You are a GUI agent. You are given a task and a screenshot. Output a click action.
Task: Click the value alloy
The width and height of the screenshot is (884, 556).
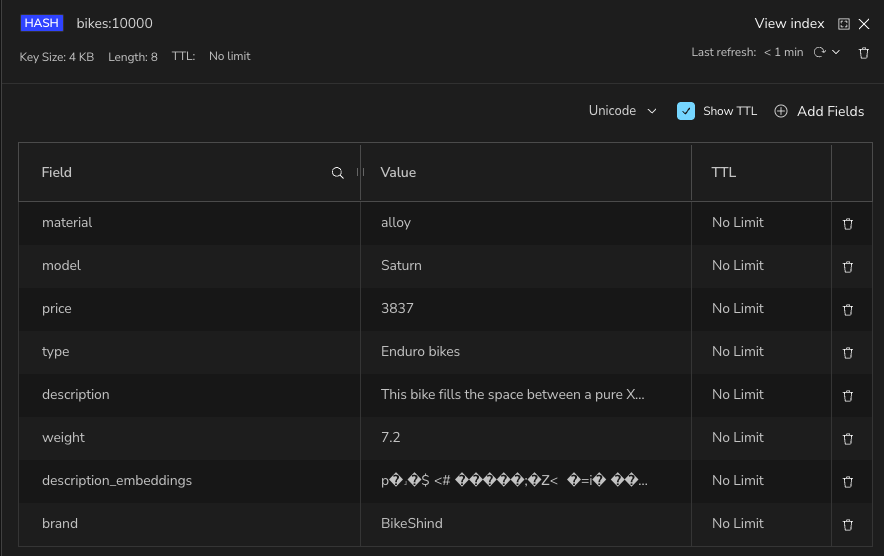[x=396, y=222]
